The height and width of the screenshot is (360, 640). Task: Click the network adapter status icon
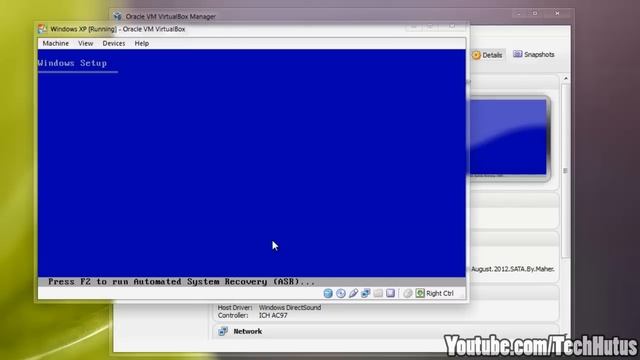[x=366, y=293]
